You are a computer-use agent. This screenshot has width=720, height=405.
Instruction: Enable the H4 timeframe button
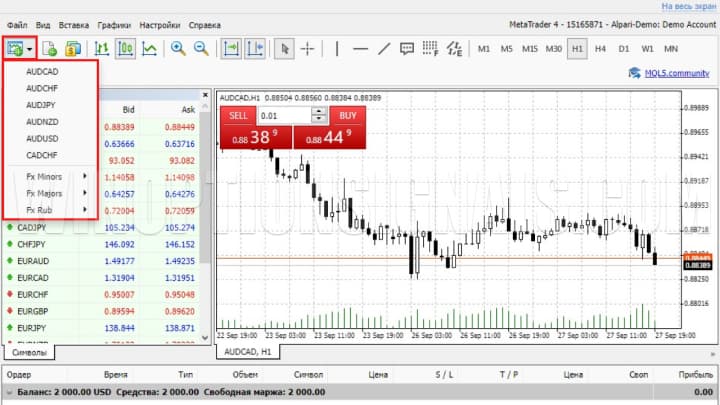600,48
